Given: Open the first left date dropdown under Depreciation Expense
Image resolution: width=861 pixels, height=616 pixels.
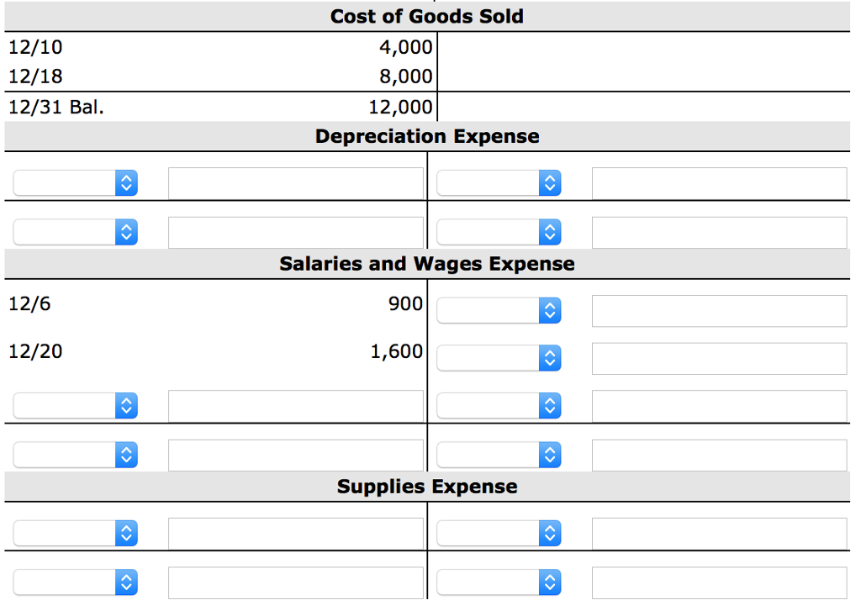Looking at the screenshot, I should tap(75, 182).
